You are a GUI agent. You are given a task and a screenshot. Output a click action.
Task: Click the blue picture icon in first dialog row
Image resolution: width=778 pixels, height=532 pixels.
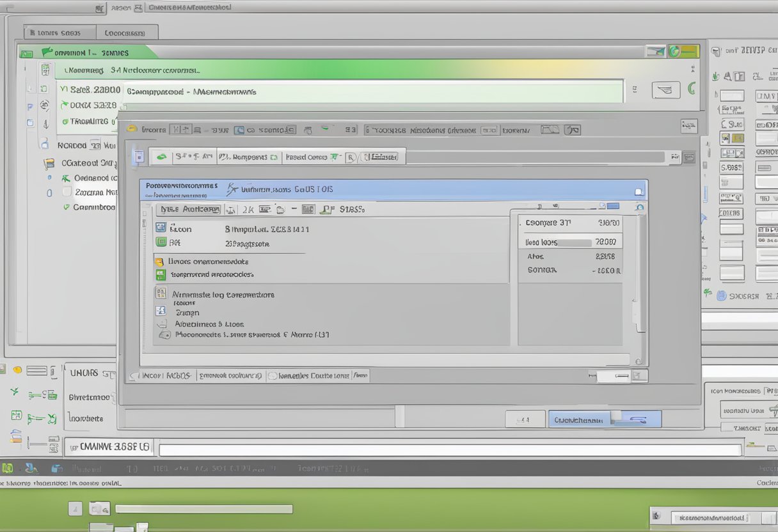pyautogui.click(x=161, y=228)
